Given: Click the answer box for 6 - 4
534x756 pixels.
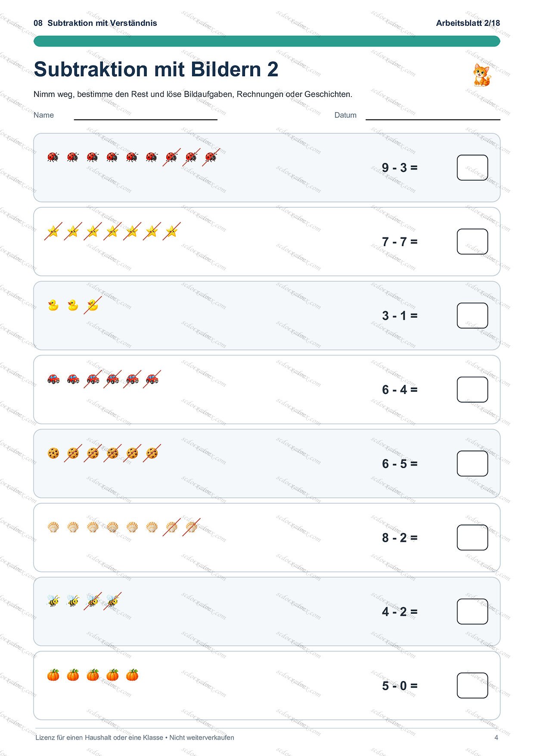Looking at the screenshot, I should coord(472,390).
